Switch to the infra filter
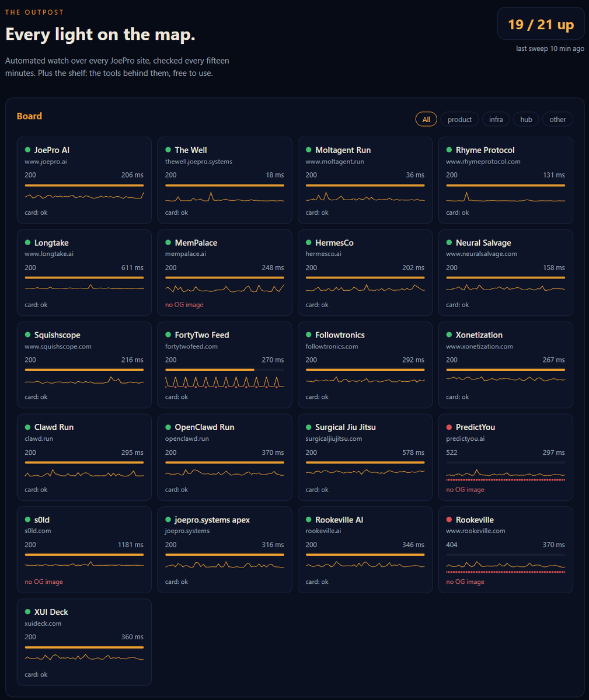This screenshot has height=700, width=589. pyautogui.click(x=496, y=119)
